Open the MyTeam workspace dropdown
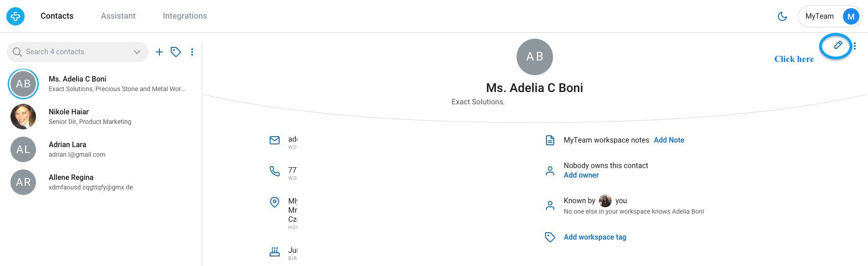This screenshot has width=868, height=266. point(830,16)
